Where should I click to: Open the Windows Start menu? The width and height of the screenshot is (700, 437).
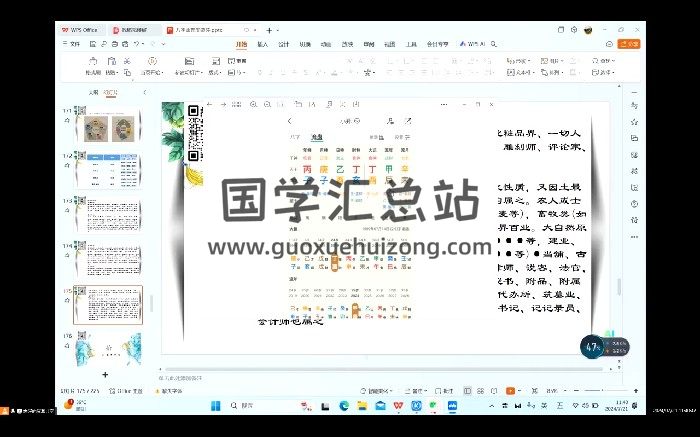pos(216,406)
